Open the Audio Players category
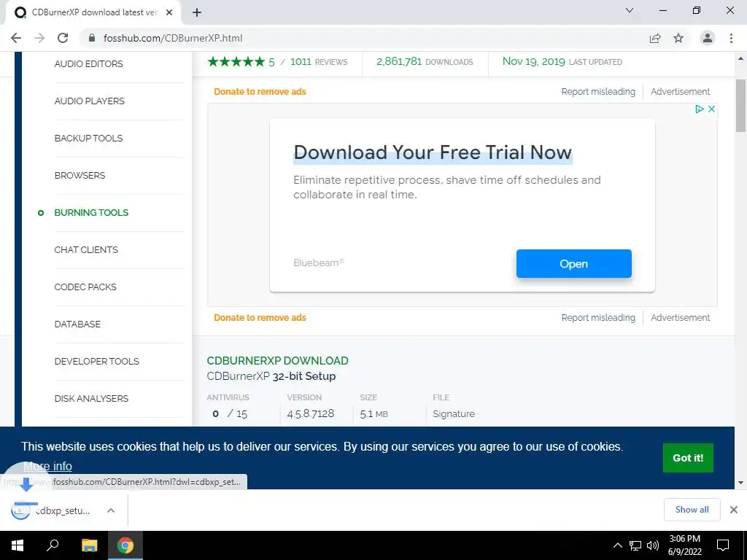This screenshot has height=560, width=747. point(89,101)
